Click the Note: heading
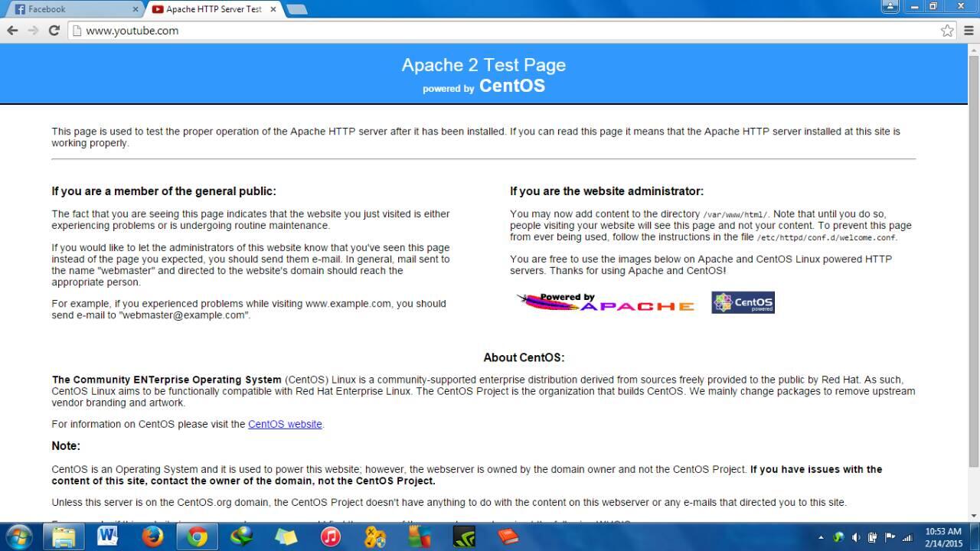 tap(66, 446)
